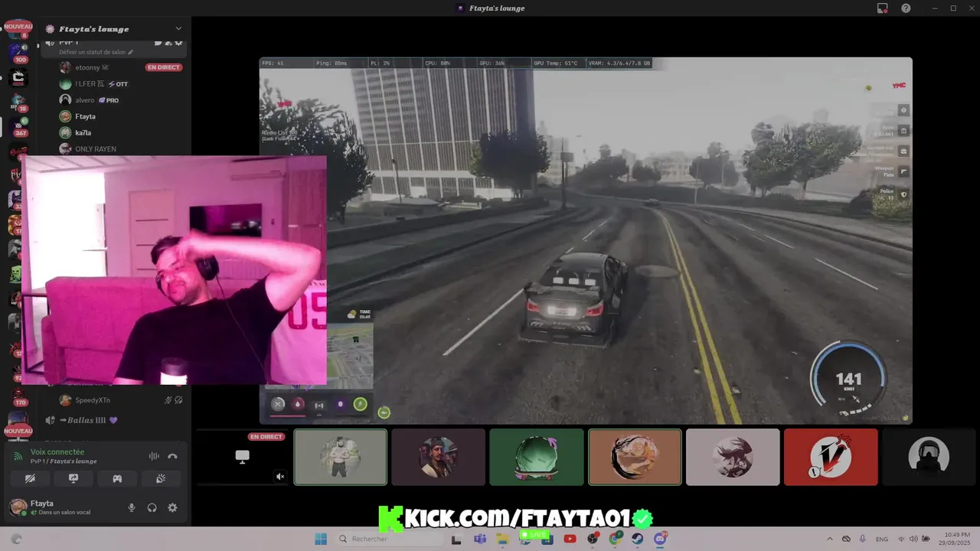Viewport: 980px width, 551px height.
Task: Click Voix connectée connection status
Action: click(x=57, y=452)
